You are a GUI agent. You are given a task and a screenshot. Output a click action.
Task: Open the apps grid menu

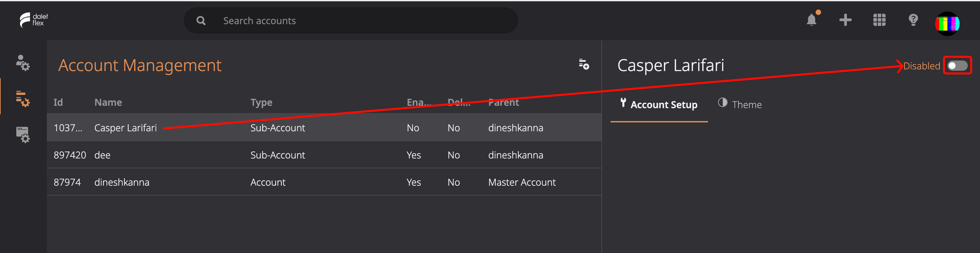(x=879, y=20)
